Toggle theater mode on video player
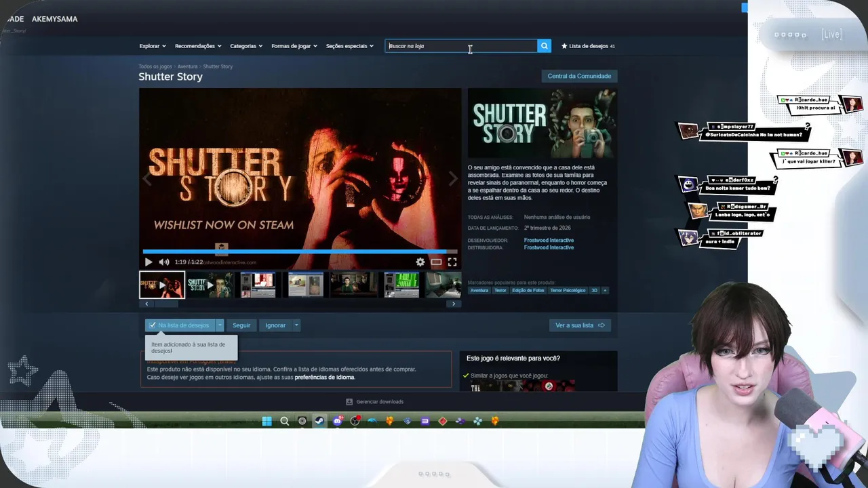Image resolution: width=868 pixels, height=488 pixels. (436, 262)
